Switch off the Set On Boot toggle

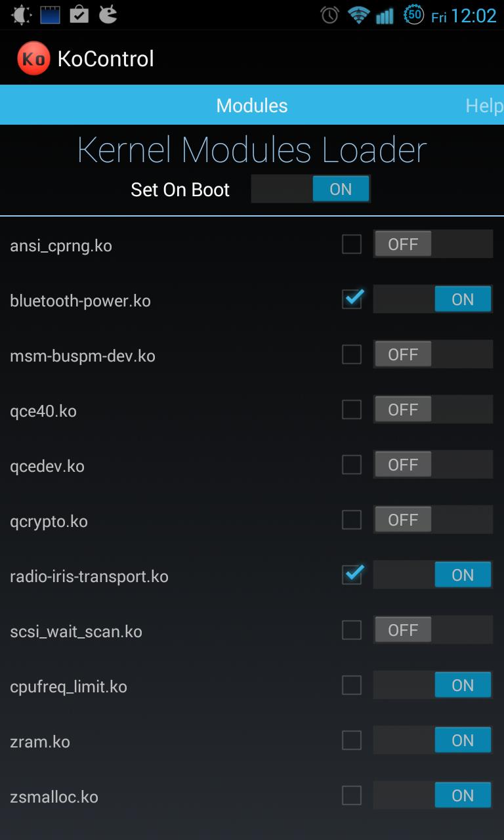point(311,189)
